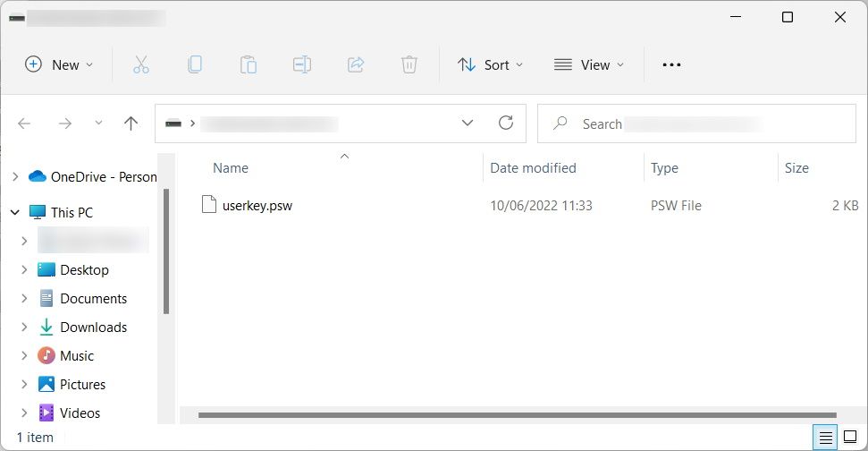Screen dimensions: 868x451
Task: Click the horizontal scrollbar in file list
Action: tap(517, 415)
